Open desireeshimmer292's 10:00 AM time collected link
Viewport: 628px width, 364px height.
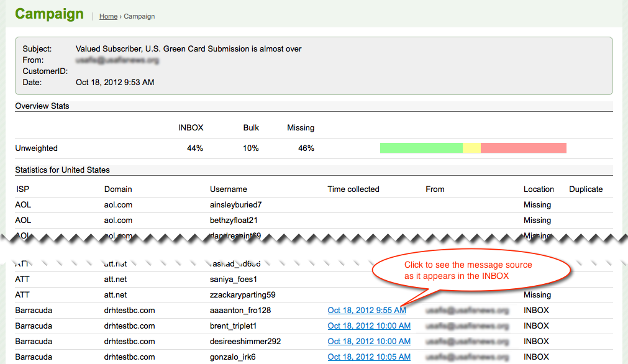point(369,341)
